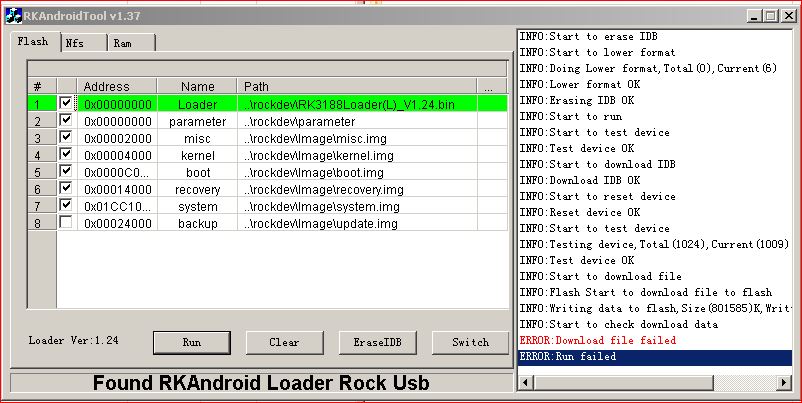Screen dimensions: 802x403
Task: Click the log scrollbar left arrow
Action: [x=525, y=382]
